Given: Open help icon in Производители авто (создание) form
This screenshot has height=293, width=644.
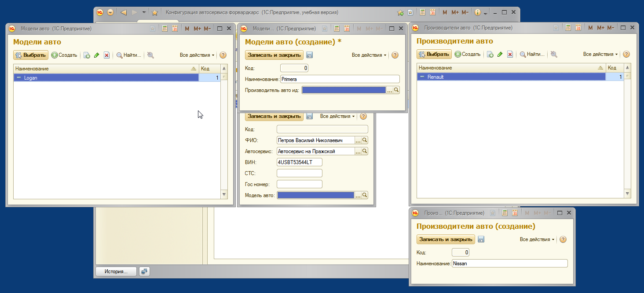Looking at the screenshot, I should (x=563, y=240).
